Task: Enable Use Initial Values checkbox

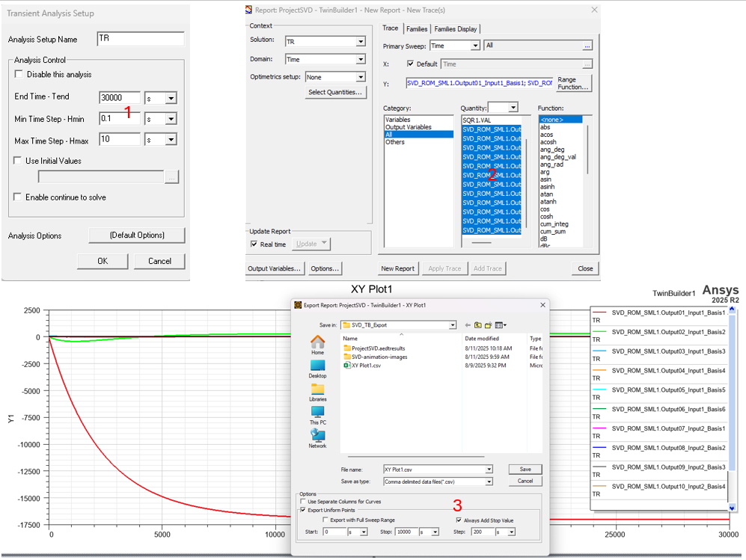Action: pos(18,161)
